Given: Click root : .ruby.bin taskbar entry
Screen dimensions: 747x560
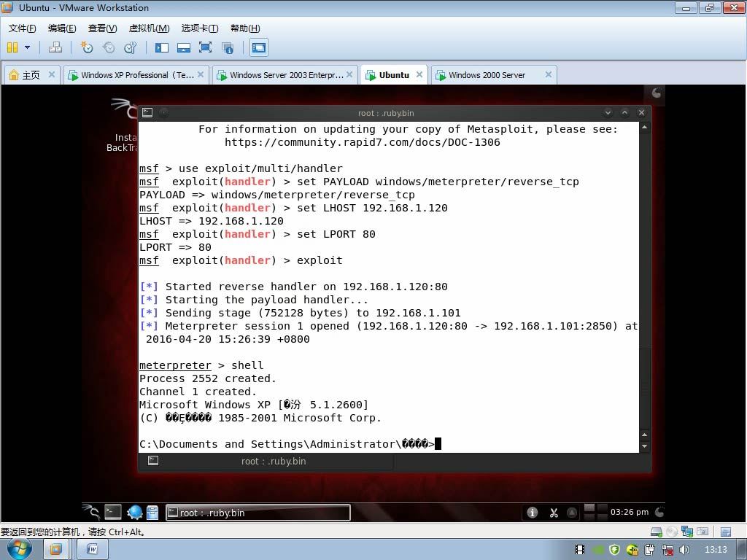Looking at the screenshot, I should [x=258, y=513].
